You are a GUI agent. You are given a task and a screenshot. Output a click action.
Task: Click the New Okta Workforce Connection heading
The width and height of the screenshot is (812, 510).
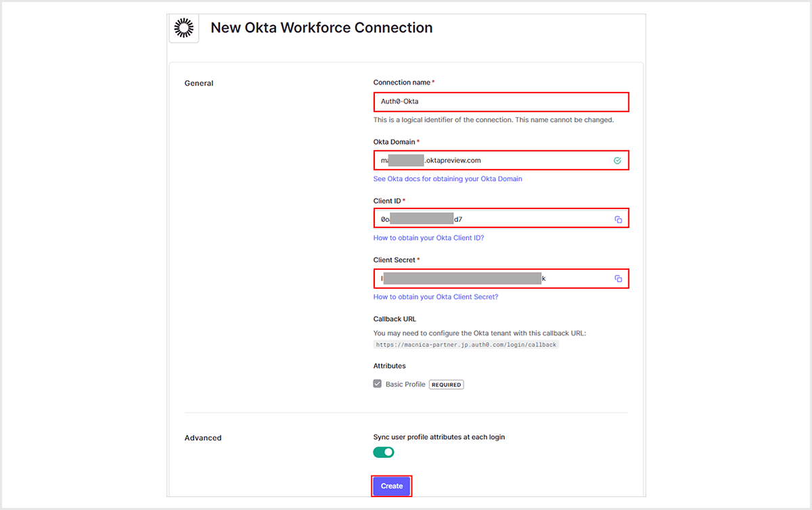pyautogui.click(x=321, y=28)
